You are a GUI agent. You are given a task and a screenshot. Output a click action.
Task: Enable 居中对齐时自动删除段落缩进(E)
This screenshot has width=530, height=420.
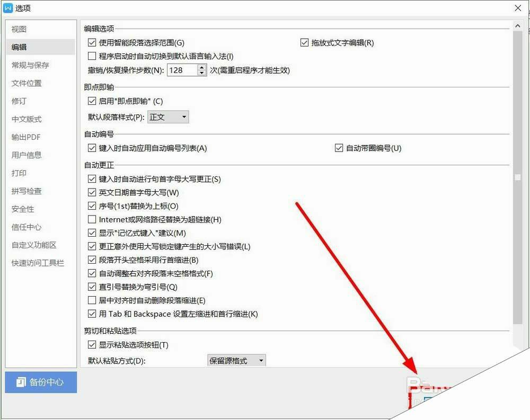pos(92,300)
